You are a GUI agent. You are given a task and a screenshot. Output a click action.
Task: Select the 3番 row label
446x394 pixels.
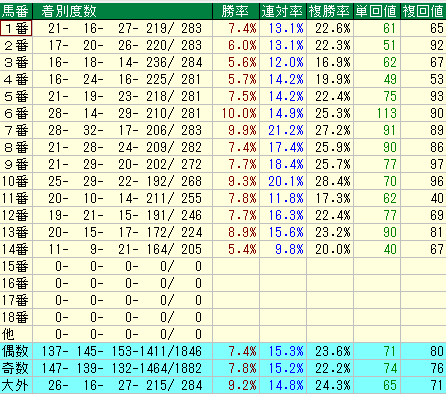pos(16,62)
